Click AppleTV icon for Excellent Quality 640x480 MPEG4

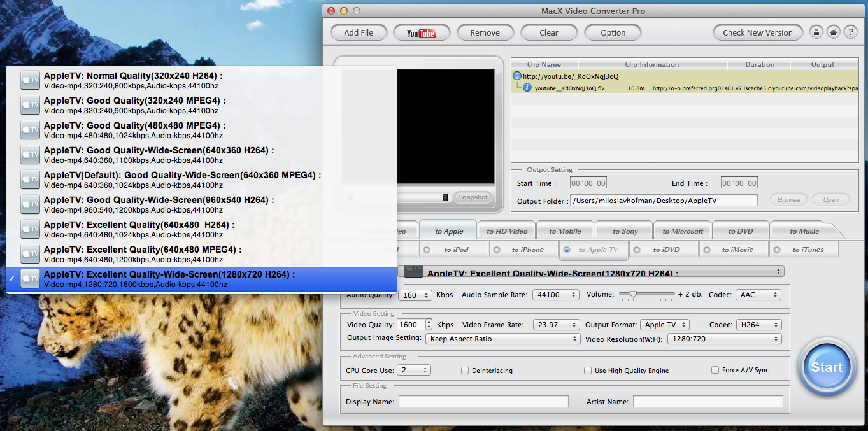pos(30,253)
